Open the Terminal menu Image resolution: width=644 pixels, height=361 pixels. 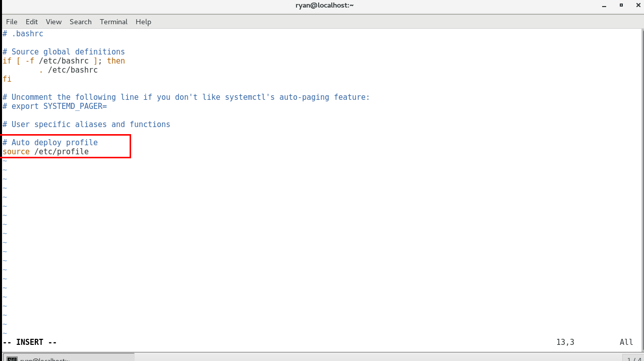[113, 22]
